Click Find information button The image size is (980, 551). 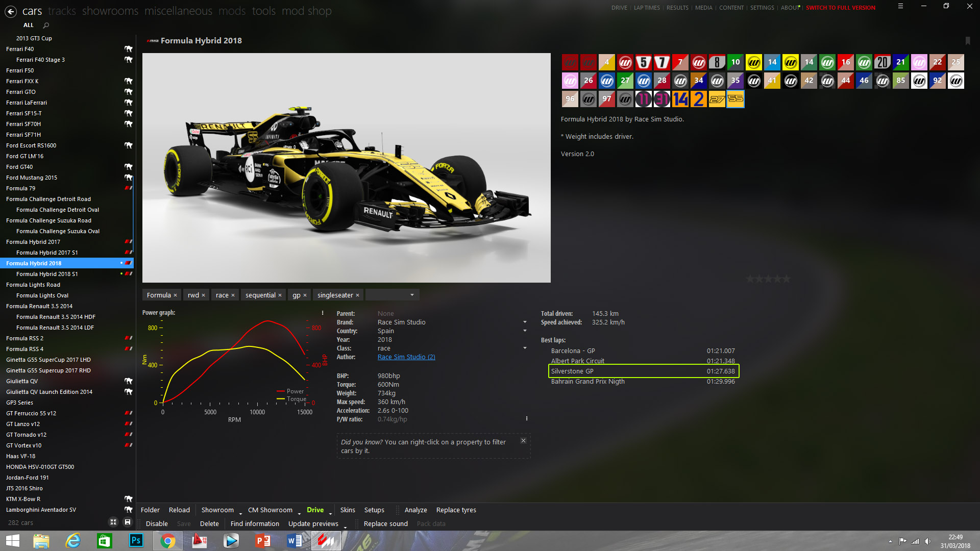255,523
